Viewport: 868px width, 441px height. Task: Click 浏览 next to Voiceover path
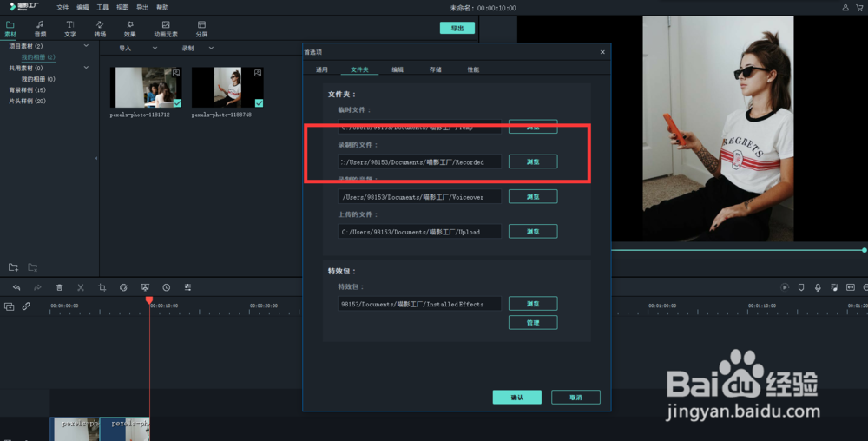tap(533, 196)
